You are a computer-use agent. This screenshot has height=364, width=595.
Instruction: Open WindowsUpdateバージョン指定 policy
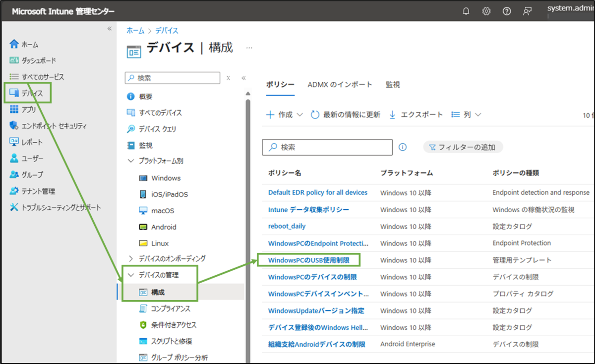(x=316, y=310)
